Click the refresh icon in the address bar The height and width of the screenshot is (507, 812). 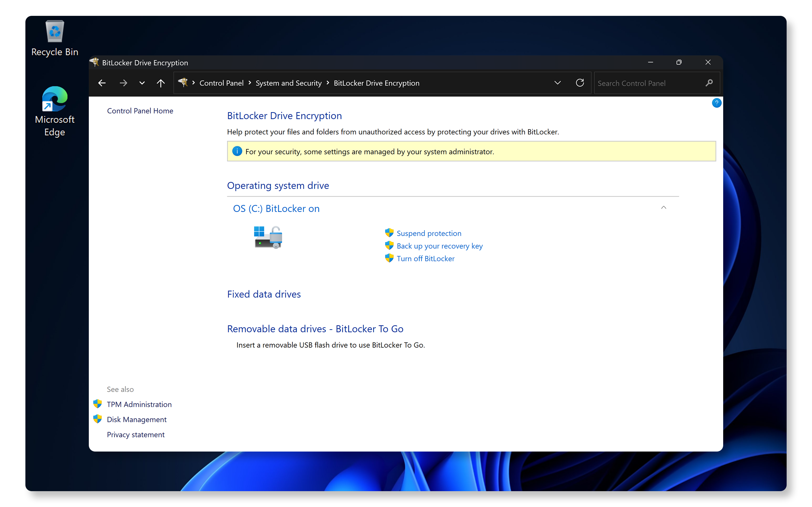tap(580, 83)
